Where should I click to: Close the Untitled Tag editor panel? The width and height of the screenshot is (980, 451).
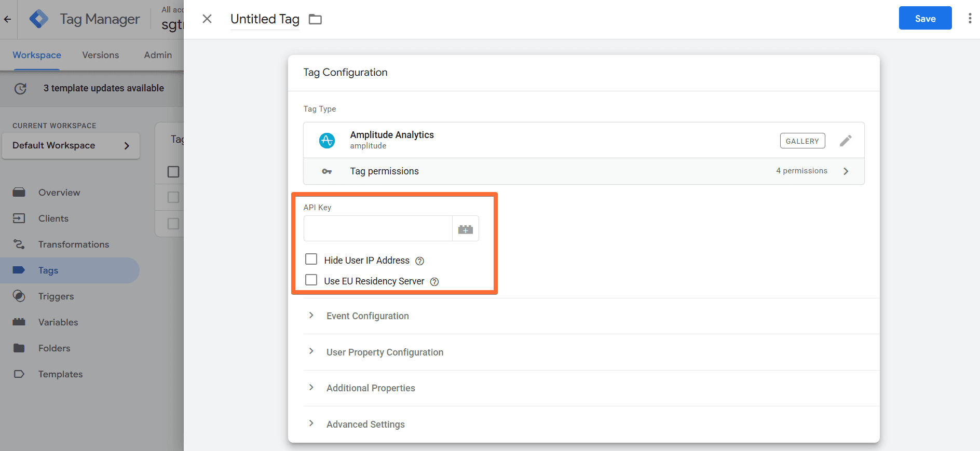click(x=207, y=19)
